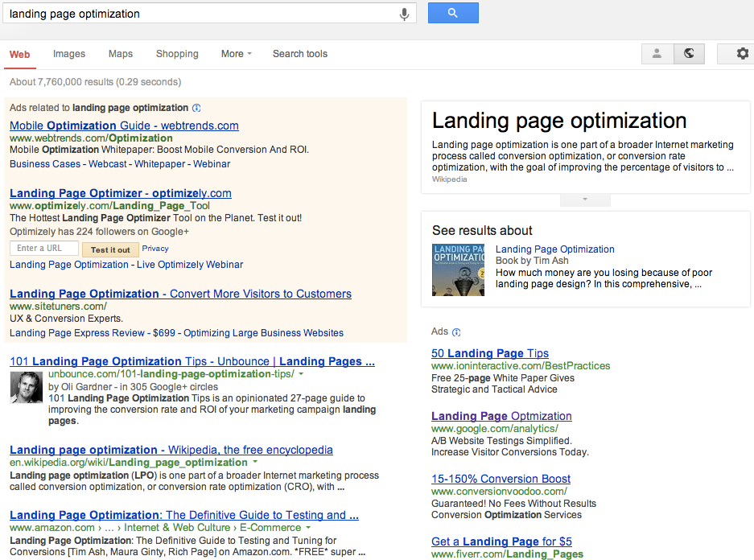Open Landing Page Express Review - $699 link

tap(93, 332)
